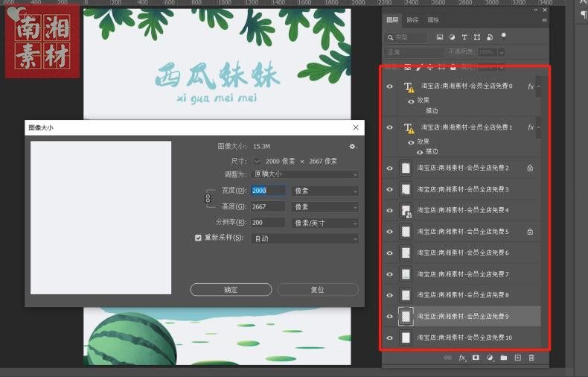Collapse the effects list of layer 1
588x377 pixels.
(x=538, y=127)
